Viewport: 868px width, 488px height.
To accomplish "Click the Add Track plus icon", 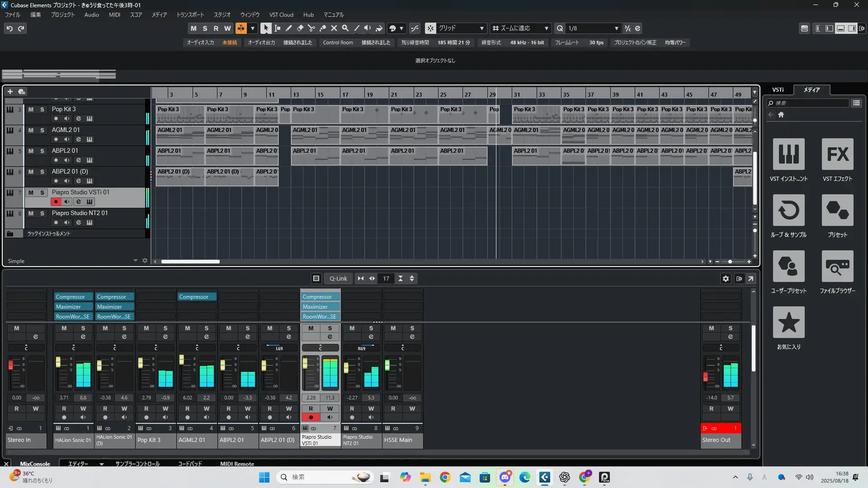I will (10, 92).
